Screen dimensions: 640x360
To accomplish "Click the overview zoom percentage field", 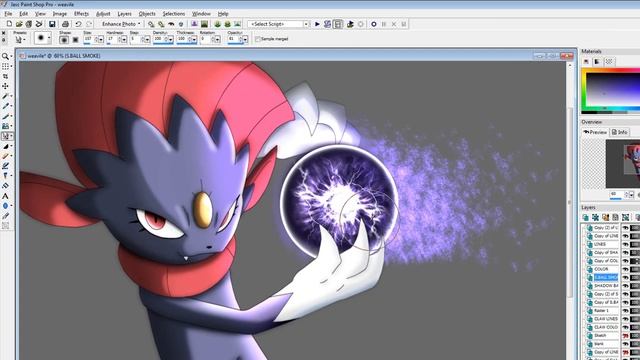I will click(x=616, y=194).
